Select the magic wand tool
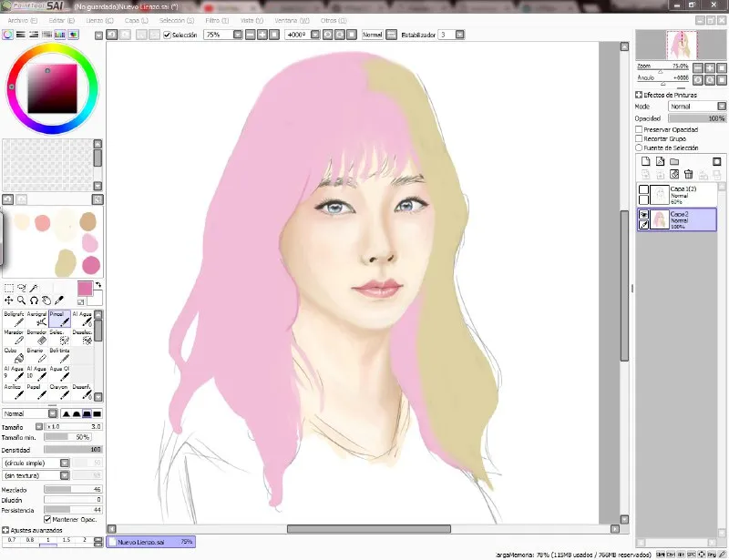Viewport: 729px width, 560px height. coord(34,288)
